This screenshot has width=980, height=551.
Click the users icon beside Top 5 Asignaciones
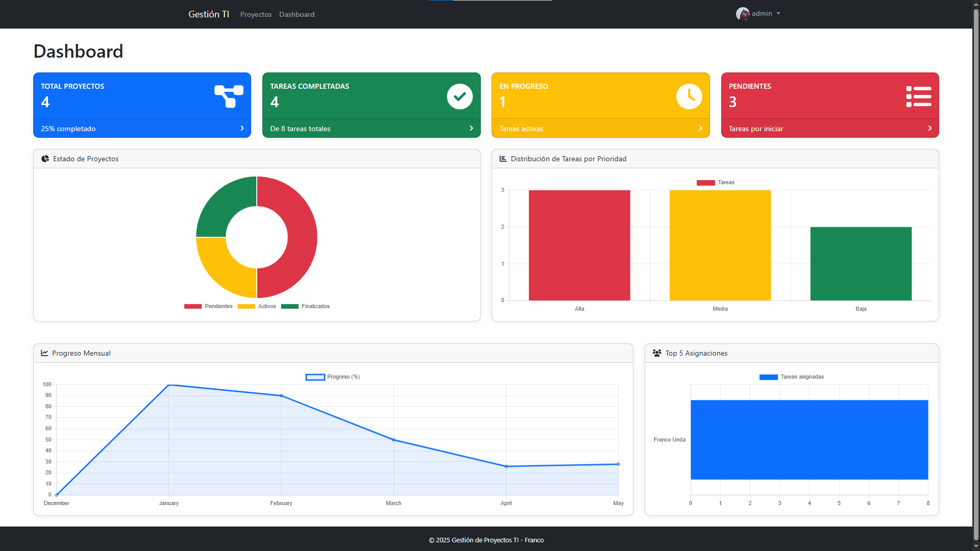point(657,353)
